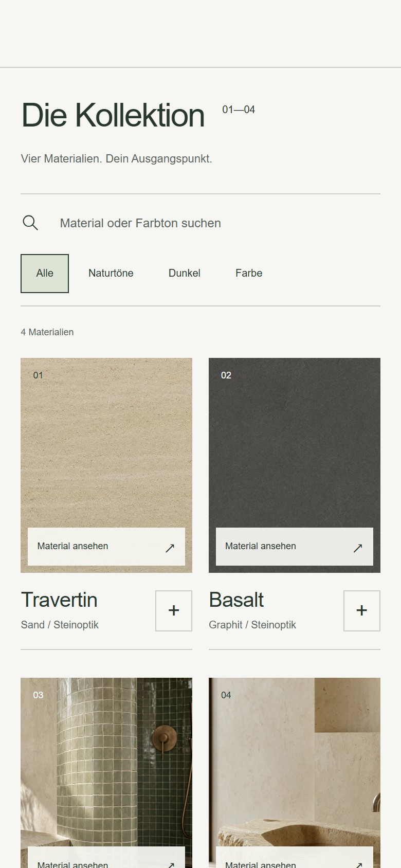
Task: Filter by Naturtöne
Action: click(111, 274)
